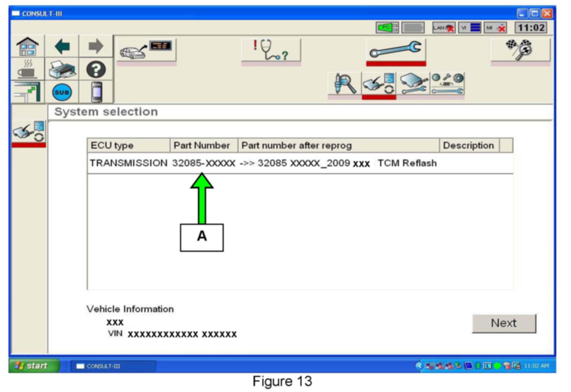Click the VI connection status icon
Screen dimensions: 571x392
[470, 28]
